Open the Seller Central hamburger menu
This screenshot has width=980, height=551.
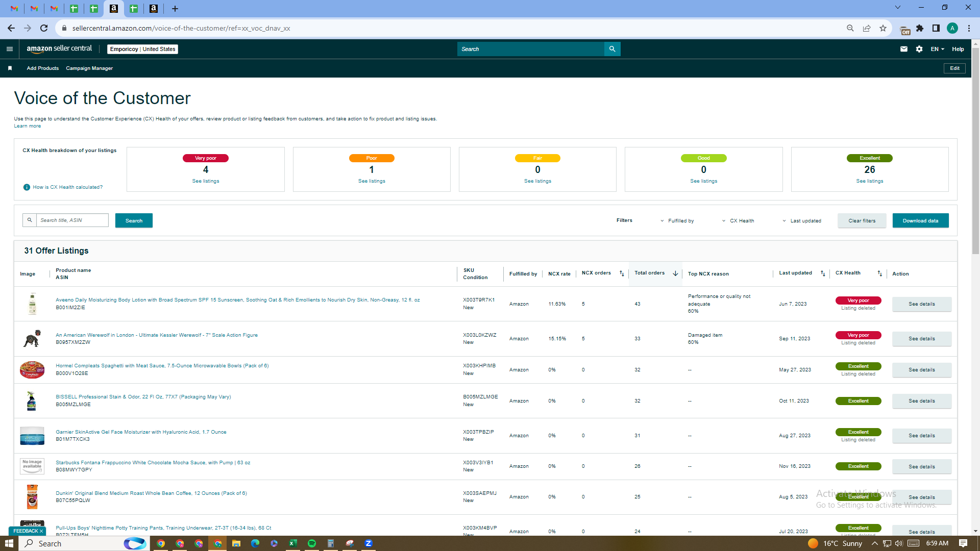(10, 49)
